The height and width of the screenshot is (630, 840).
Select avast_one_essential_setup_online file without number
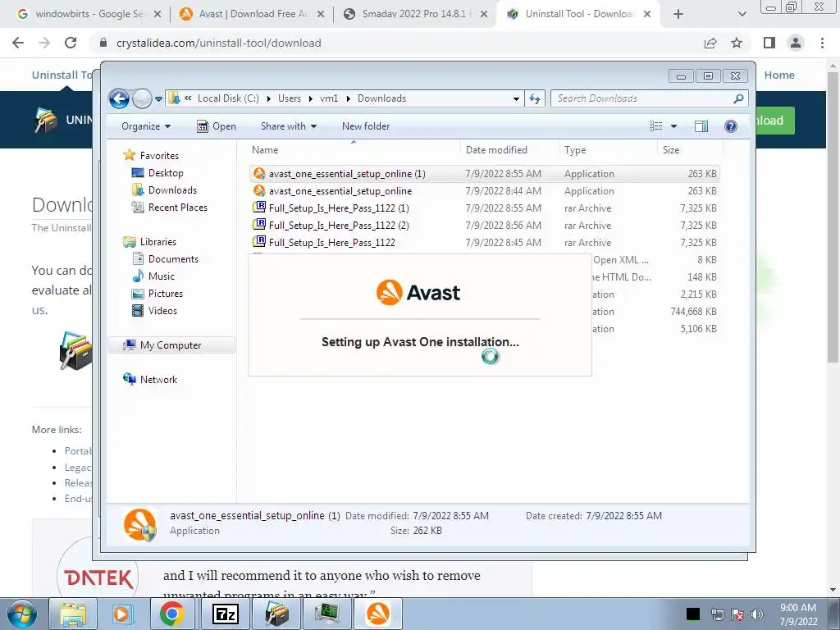(x=485, y=190)
